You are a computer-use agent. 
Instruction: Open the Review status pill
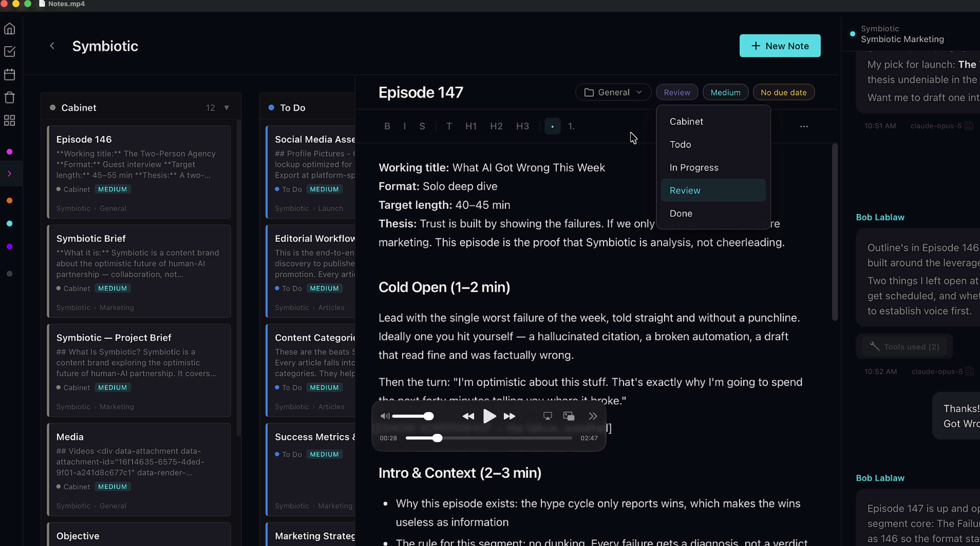click(x=677, y=92)
